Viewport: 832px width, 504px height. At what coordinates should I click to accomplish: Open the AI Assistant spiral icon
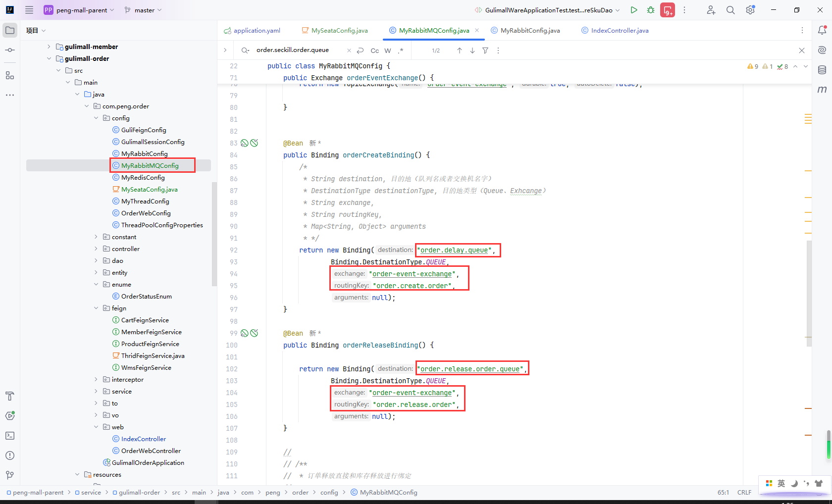[822, 50]
